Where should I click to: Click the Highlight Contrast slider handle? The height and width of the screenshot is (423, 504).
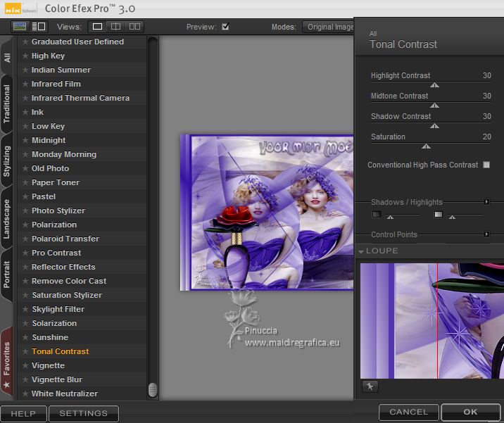coord(434,85)
